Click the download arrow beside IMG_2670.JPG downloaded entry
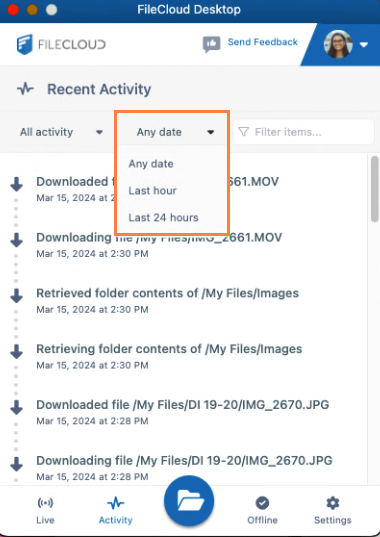The height and width of the screenshot is (537, 380). (x=16, y=407)
